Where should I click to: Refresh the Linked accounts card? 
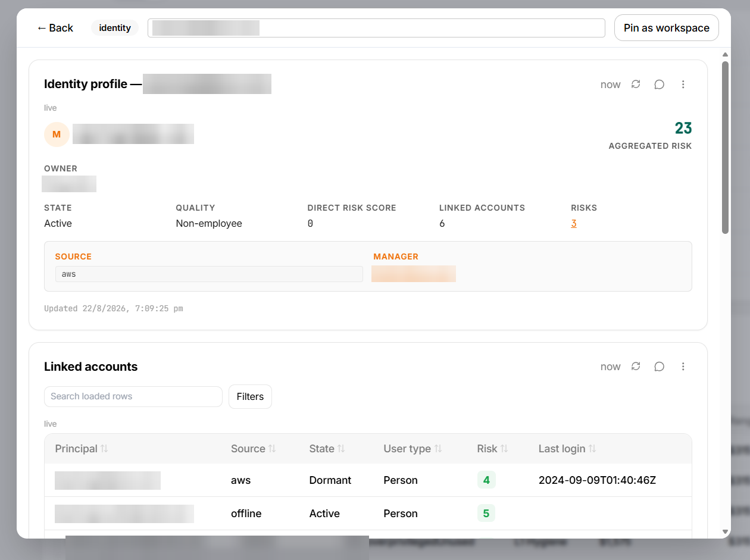pyautogui.click(x=636, y=367)
